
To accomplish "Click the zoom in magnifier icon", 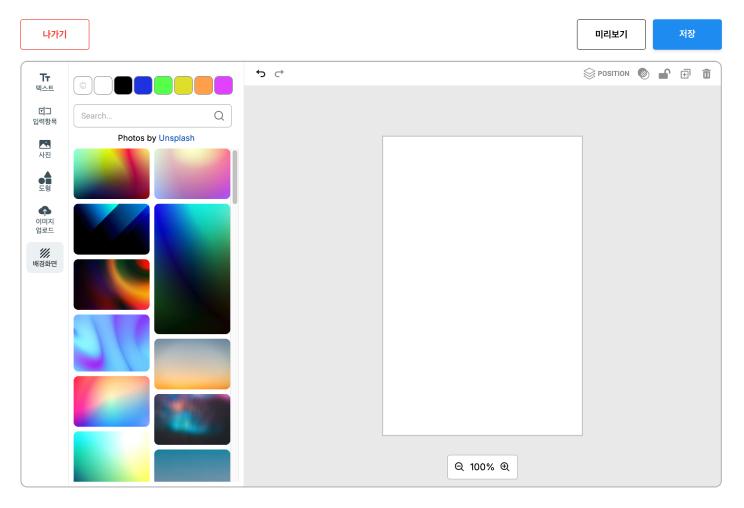I will [505, 467].
